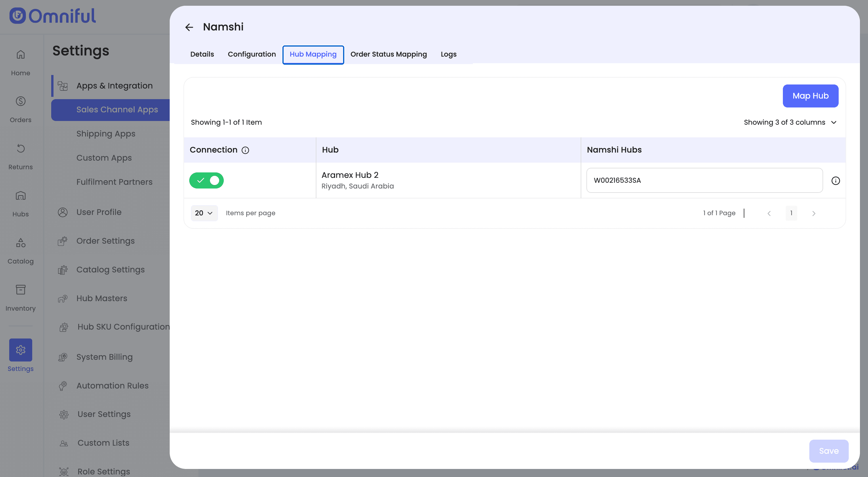The width and height of the screenshot is (868, 477).
Task: Go to the next page arrow
Action: (814, 213)
